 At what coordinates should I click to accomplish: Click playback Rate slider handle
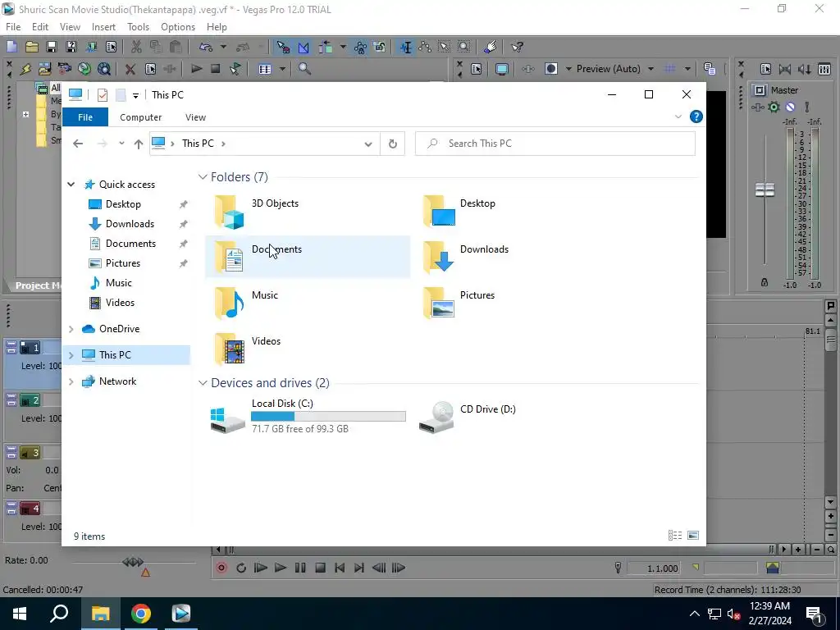[133, 562]
